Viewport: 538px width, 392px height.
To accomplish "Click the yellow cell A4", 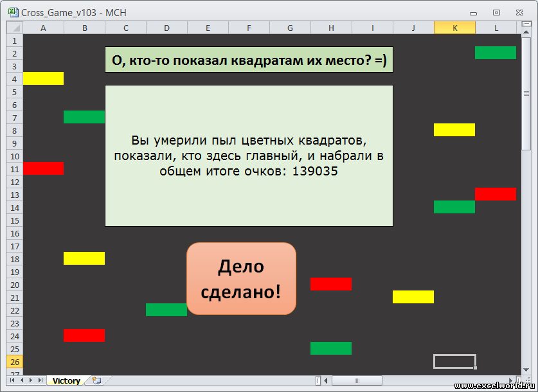I will click(43, 78).
